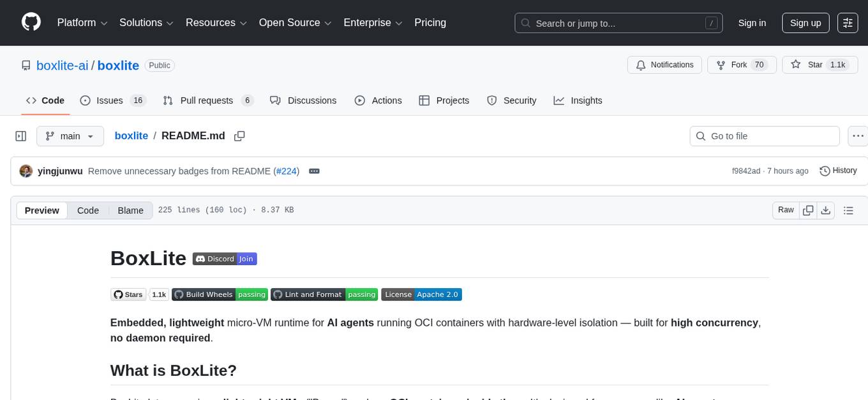Copy the README.md file path
The width and height of the screenshot is (868, 400).
pos(239,136)
